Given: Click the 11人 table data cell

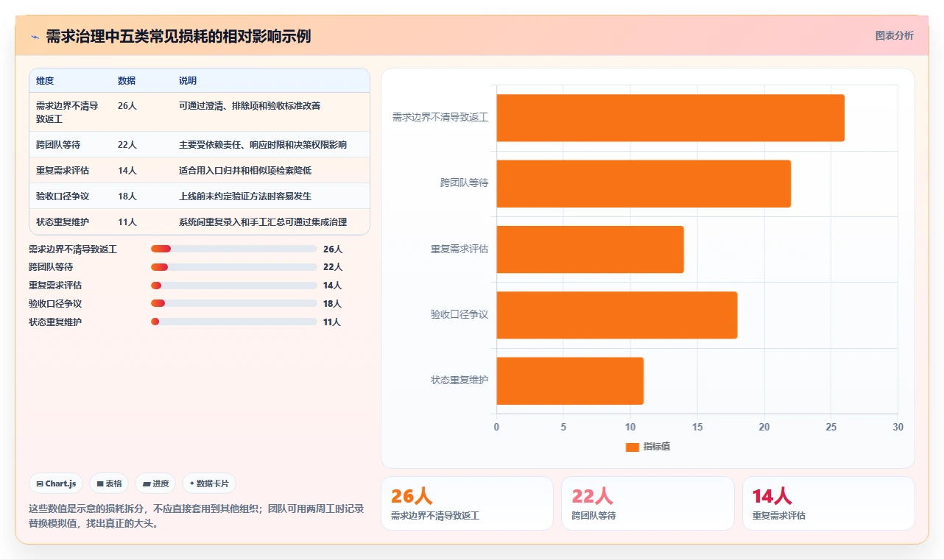Looking at the screenshot, I should [x=127, y=221].
